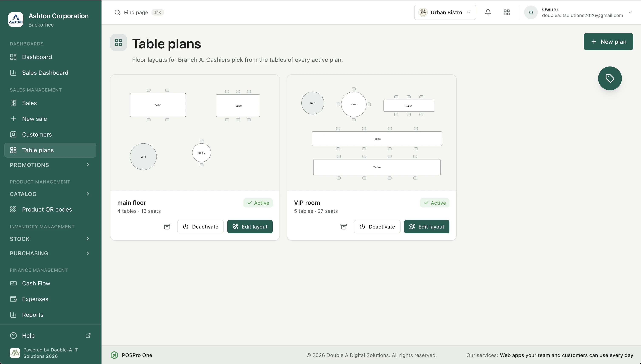Screen dimensions: 641x364
Task: Click the Find page search field
Action: (x=139, y=12)
